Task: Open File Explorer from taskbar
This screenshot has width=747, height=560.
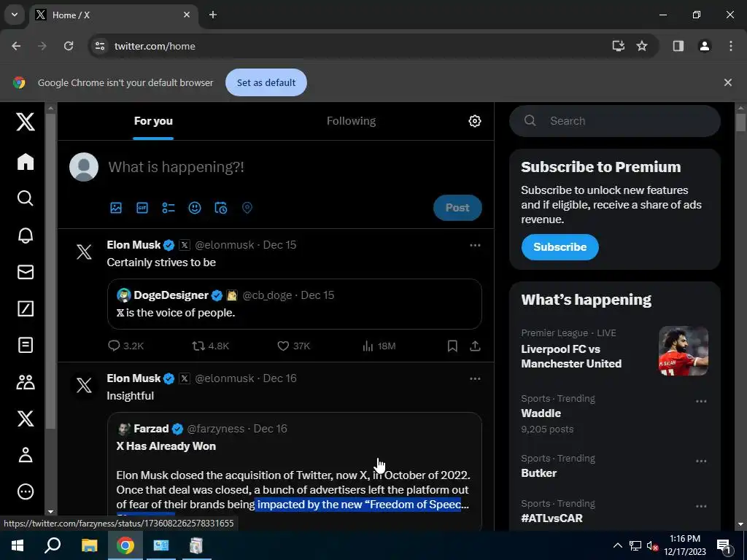Action: 89,545
